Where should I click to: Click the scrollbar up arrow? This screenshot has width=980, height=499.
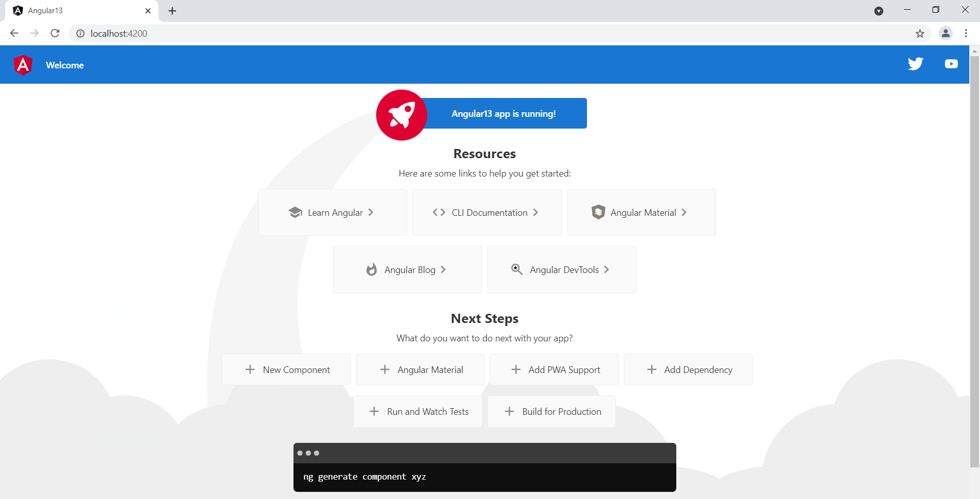tap(974, 51)
